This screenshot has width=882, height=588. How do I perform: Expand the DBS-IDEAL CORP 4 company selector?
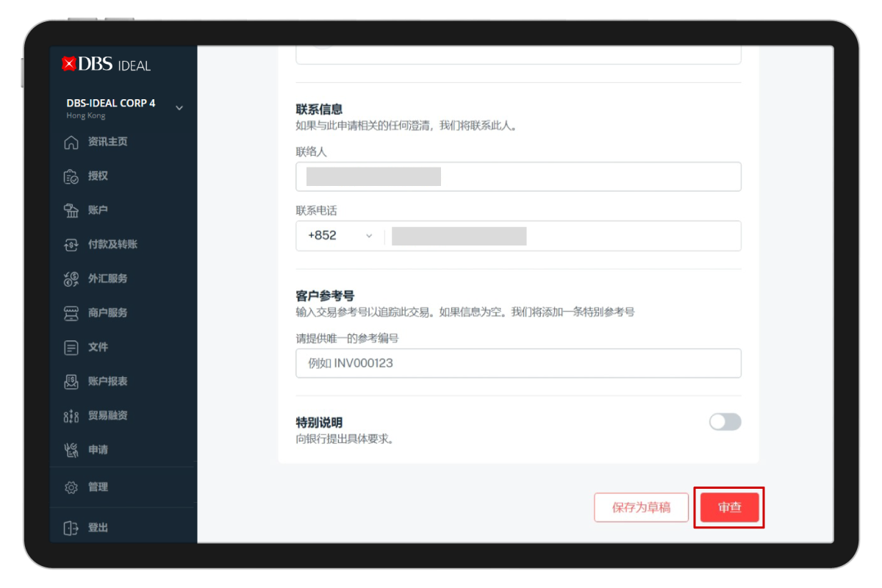pyautogui.click(x=179, y=108)
